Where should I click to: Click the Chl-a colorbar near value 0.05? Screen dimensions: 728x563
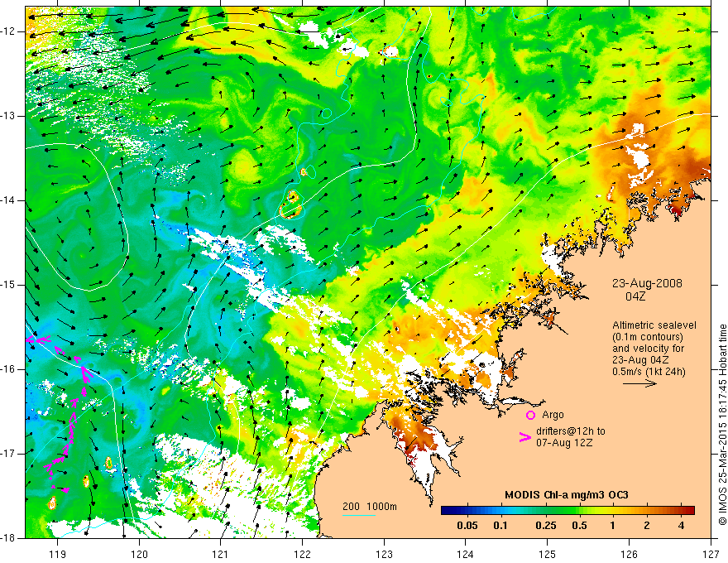tap(467, 510)
